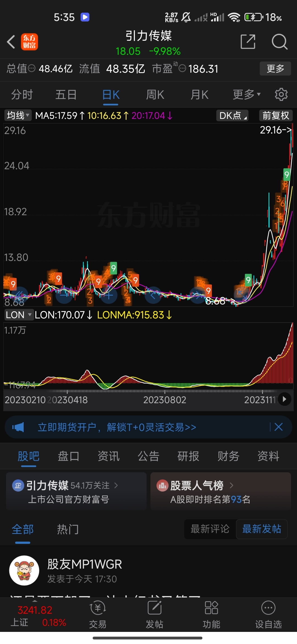Select the 全部 posts filter

[23, 529]
